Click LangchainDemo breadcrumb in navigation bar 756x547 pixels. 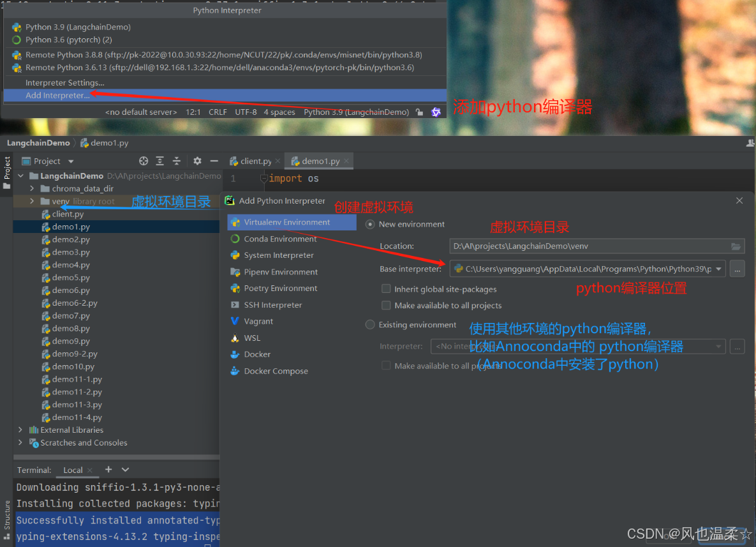tap(38, 143)
